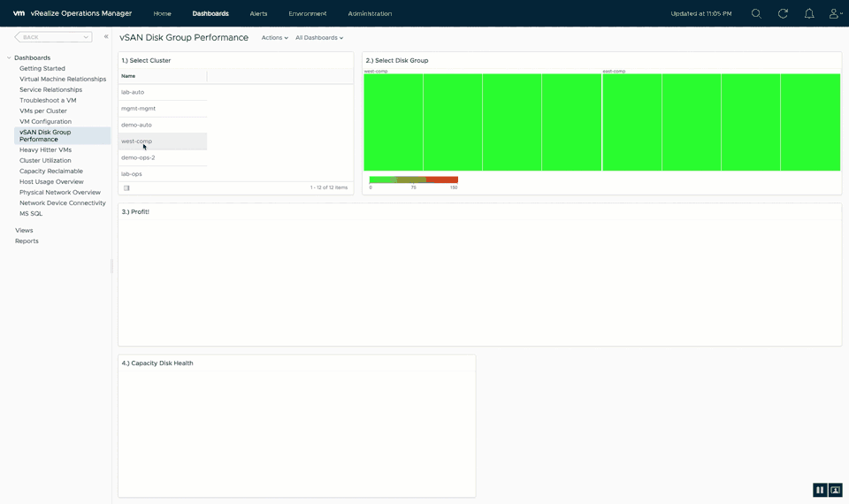Click the picture icon beside pause
849x504 pixels.
tap(836, 490)
